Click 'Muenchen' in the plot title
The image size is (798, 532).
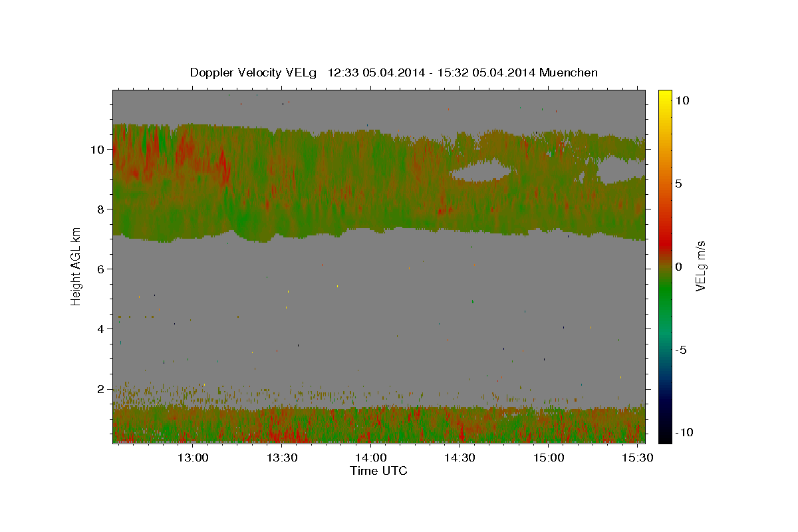(x=569, y=72)
